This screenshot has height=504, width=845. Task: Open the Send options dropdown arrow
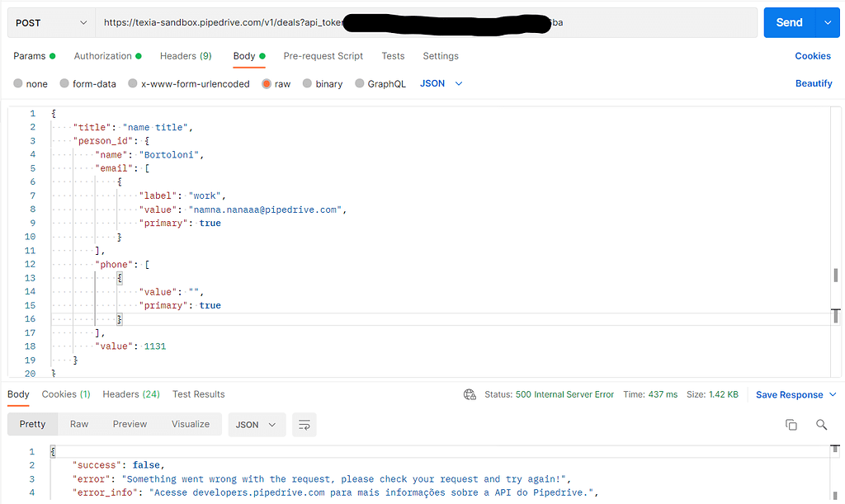click(x=828, y=22)
